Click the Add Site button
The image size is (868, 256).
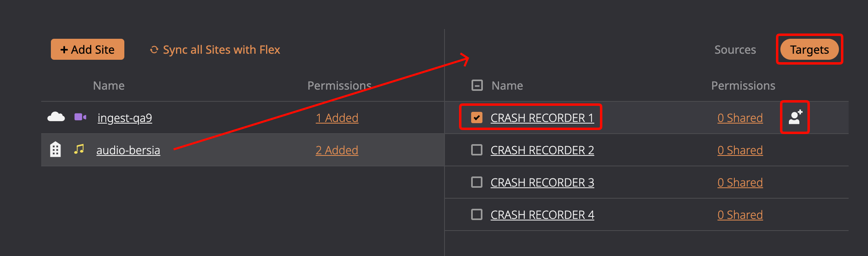(88, 49)
